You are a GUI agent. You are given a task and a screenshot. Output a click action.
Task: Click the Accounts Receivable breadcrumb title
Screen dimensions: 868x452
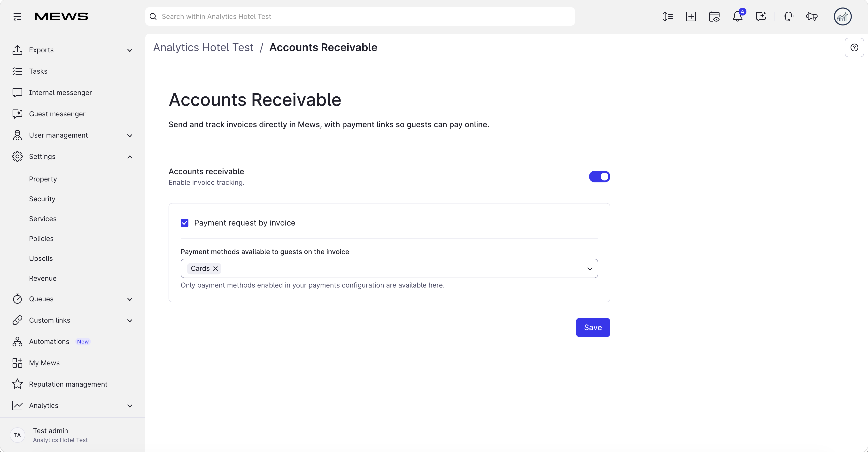[323, 47]
